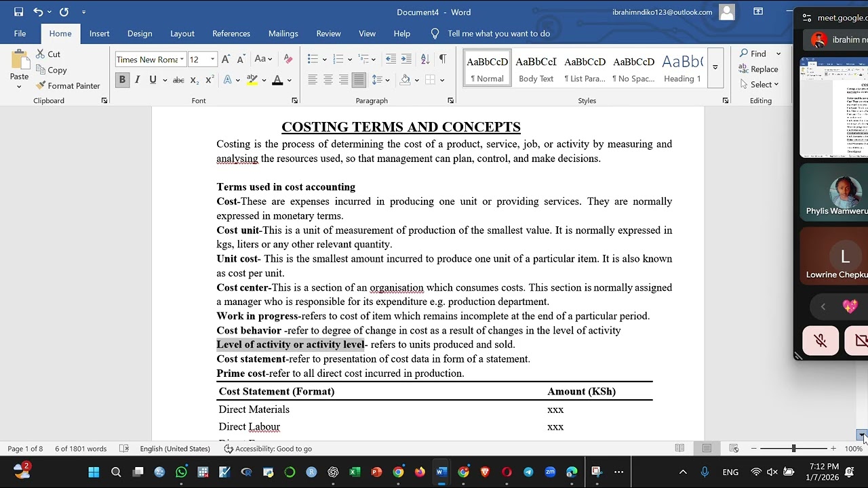Switch to the Insert tab

click(99, 33)
